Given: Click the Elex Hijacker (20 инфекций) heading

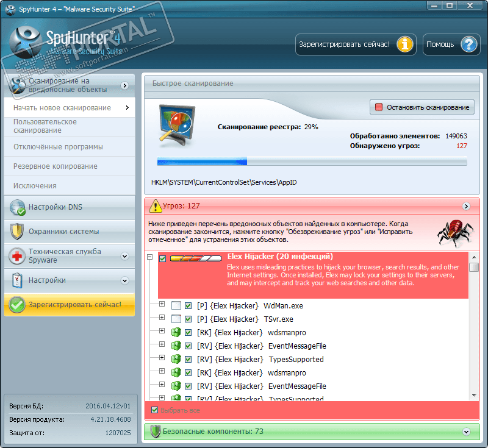Looking at the screenshot, I should 280,257.
